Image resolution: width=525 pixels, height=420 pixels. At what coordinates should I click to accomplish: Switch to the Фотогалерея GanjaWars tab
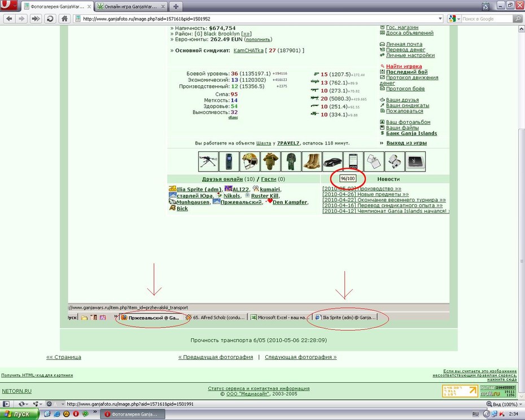coord(57,6)
